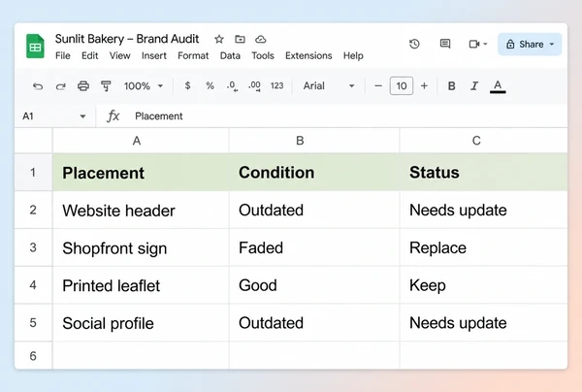
Task: Decrease decimal places icon
Action: 233,86
